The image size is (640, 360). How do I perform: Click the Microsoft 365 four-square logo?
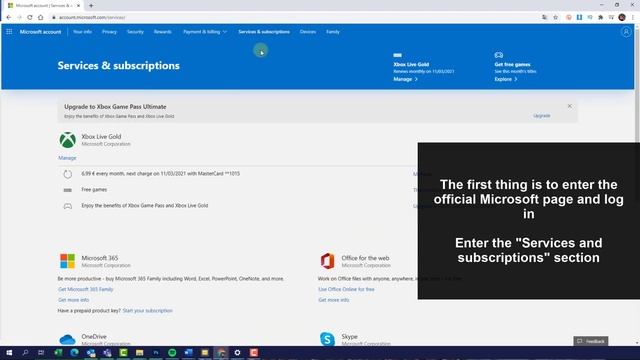(67, 261)
